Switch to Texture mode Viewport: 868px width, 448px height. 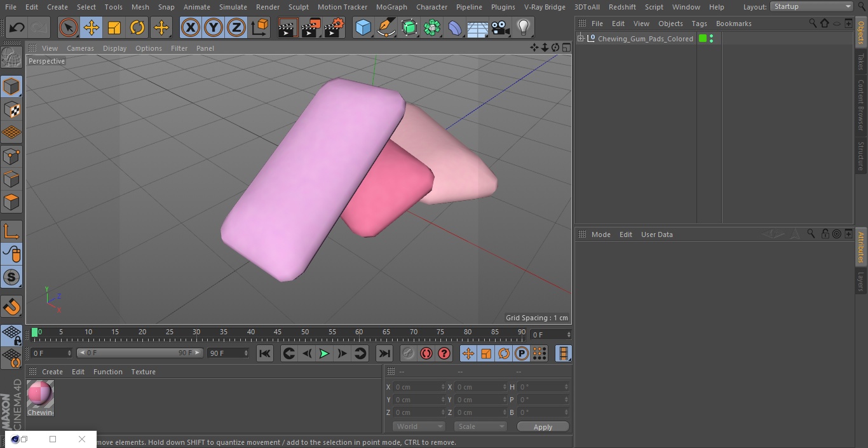[x=11, y=109]
